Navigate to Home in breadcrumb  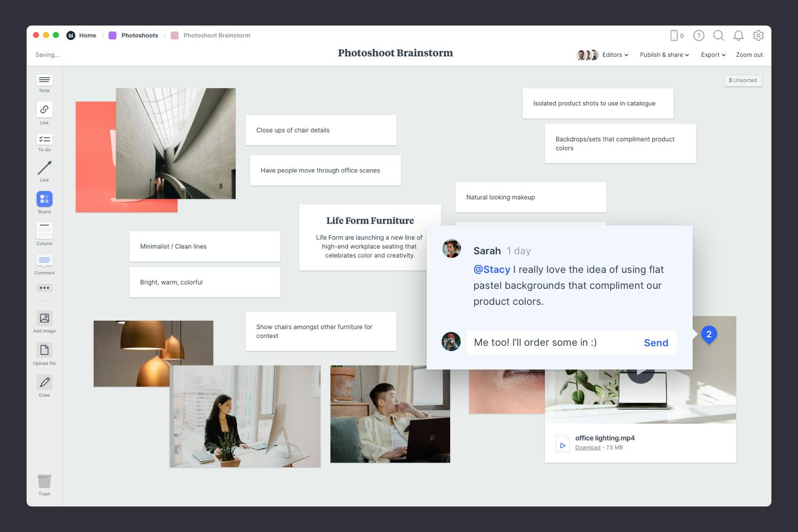click(x=87, y=36)
